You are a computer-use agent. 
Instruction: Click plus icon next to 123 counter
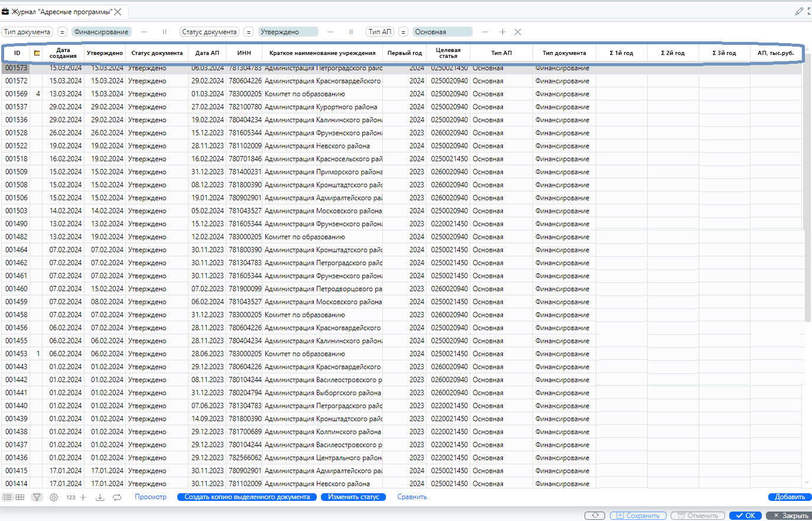pyautogui.click(x=83, y=497)
